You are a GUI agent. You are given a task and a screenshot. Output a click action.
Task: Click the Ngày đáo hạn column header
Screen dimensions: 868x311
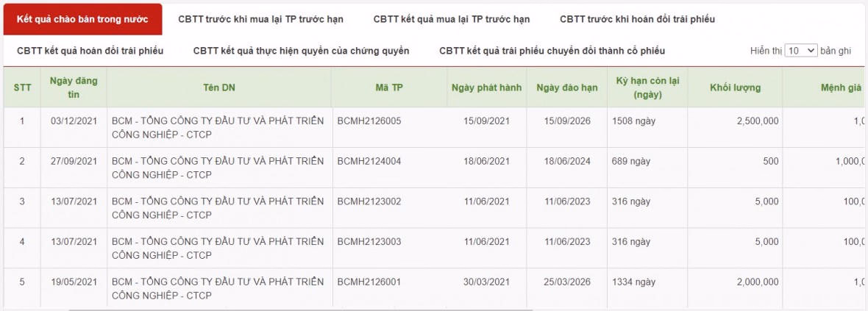566,87
